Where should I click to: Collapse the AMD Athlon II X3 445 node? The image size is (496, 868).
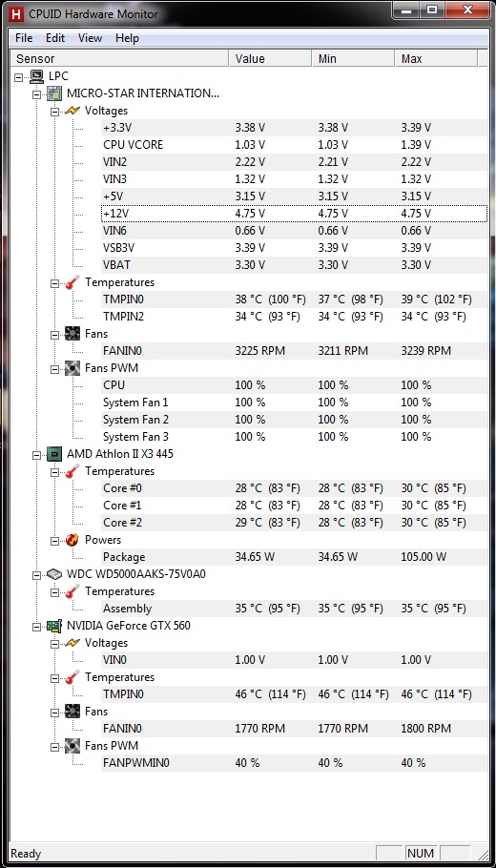click(x=37, y=454)
